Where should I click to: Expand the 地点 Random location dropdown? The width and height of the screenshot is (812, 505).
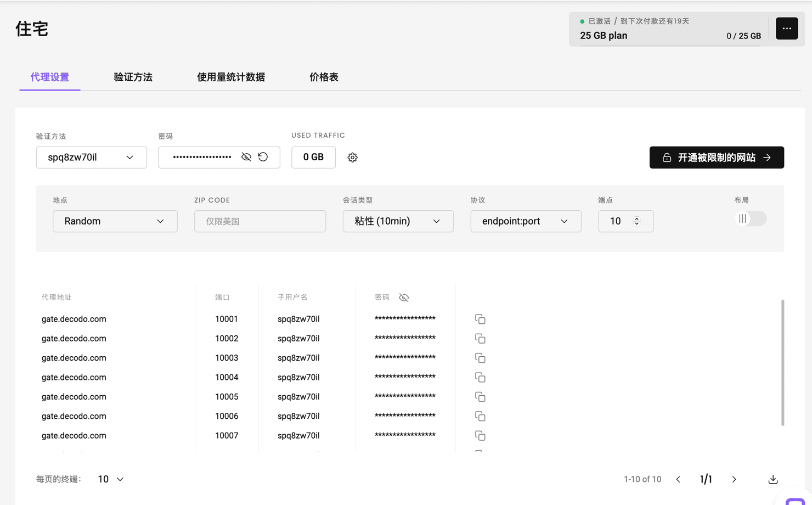coord(115,221)
